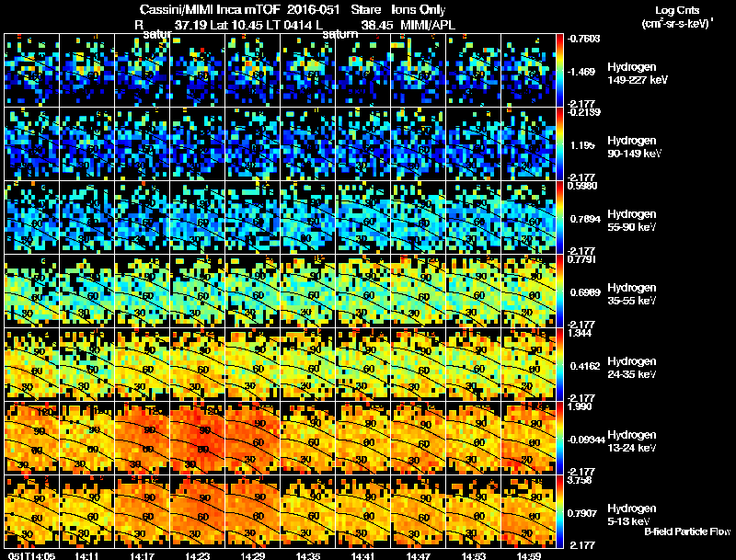Select the 14:11 panel in 35-55 keV row
Image resolution: width=736 pixels, height=560 pixels.
tap(87, 291)
